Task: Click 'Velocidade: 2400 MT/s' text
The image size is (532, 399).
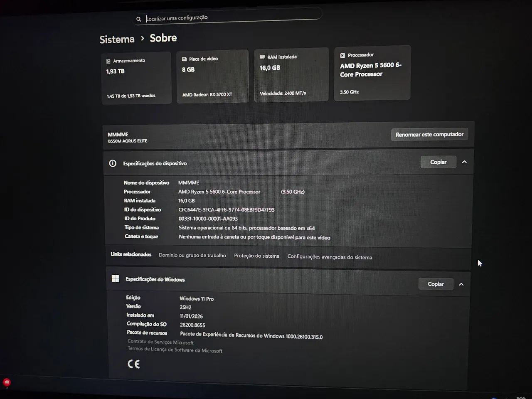Action: tap(283, 93)
